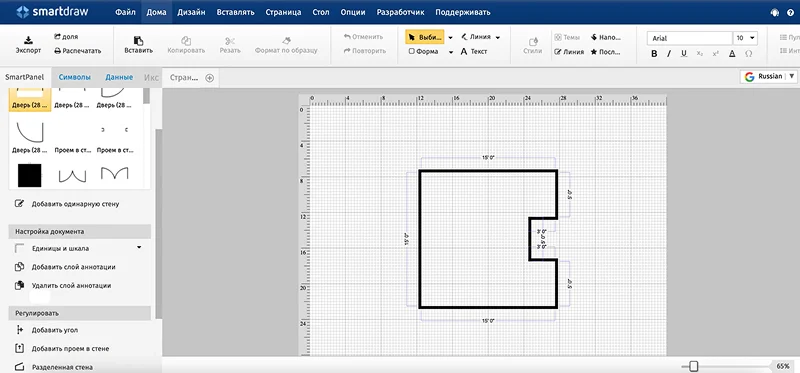Select the black square symbol thumbnail
Screen dimensions: 800x373
30,175
